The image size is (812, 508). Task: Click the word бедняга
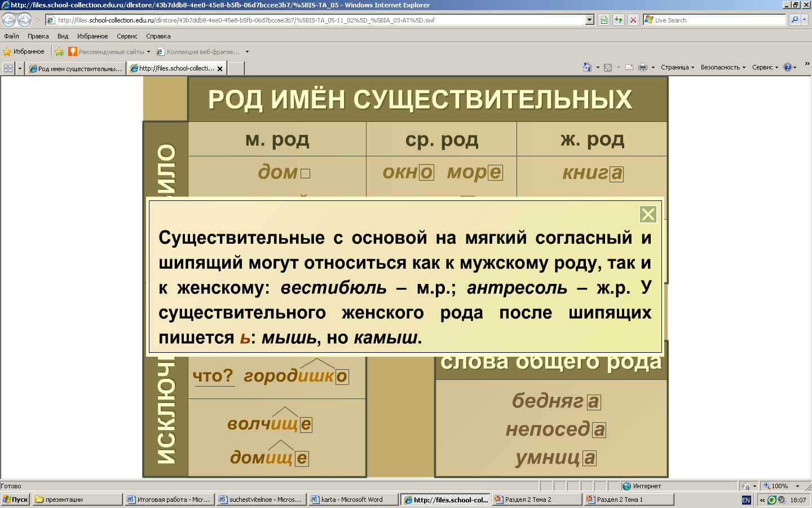[557, 401]
